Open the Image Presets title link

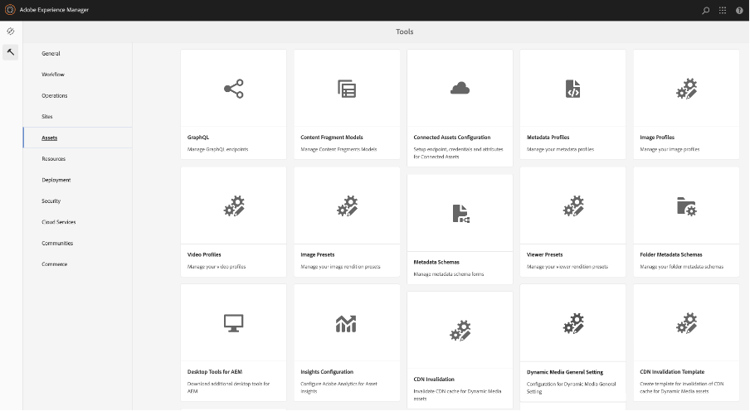[x=317, y=255]
